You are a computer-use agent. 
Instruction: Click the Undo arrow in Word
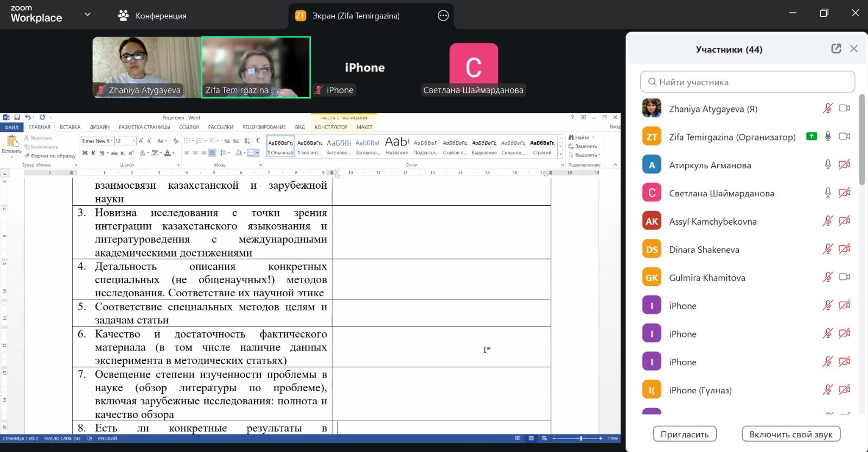28,117
